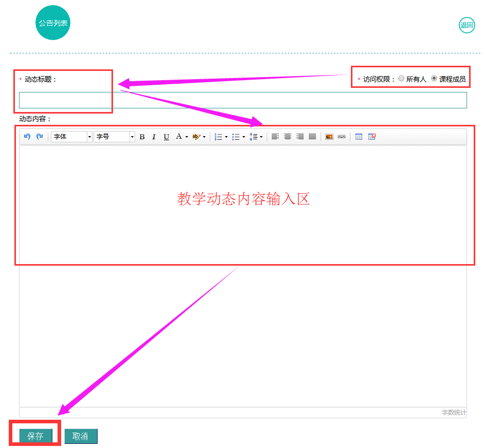Click the 取消 cancel button
The width and height of the screenshot is (485, 448).
[80, 436]
